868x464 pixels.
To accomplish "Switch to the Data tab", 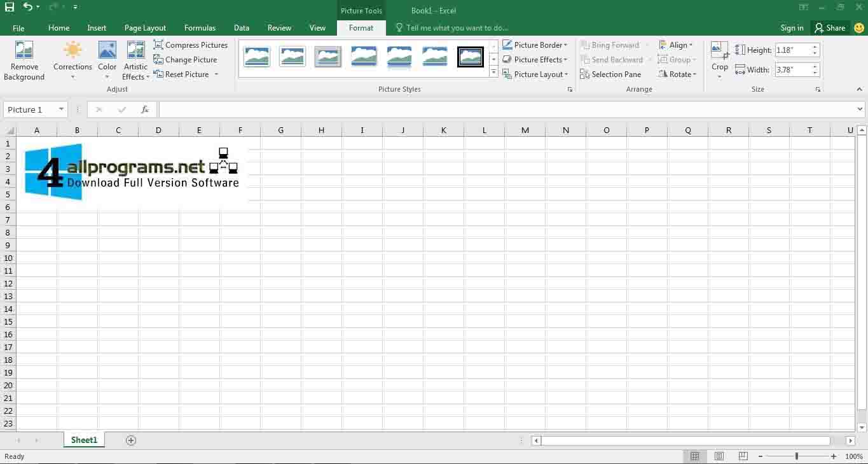I will (242, 28).
